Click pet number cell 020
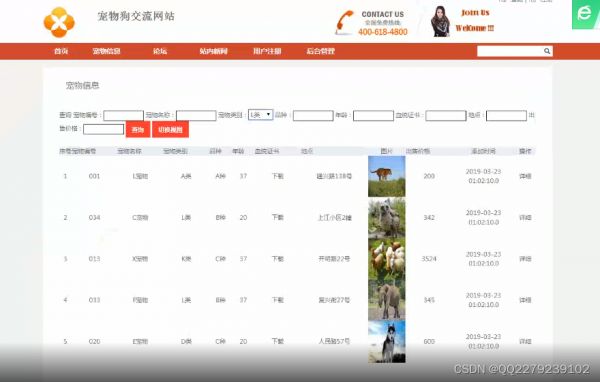This screenshot has width=600, height=382. (94, 341)
